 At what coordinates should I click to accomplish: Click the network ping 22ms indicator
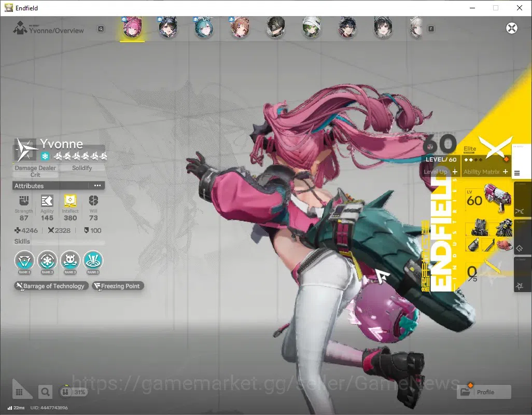16,408
